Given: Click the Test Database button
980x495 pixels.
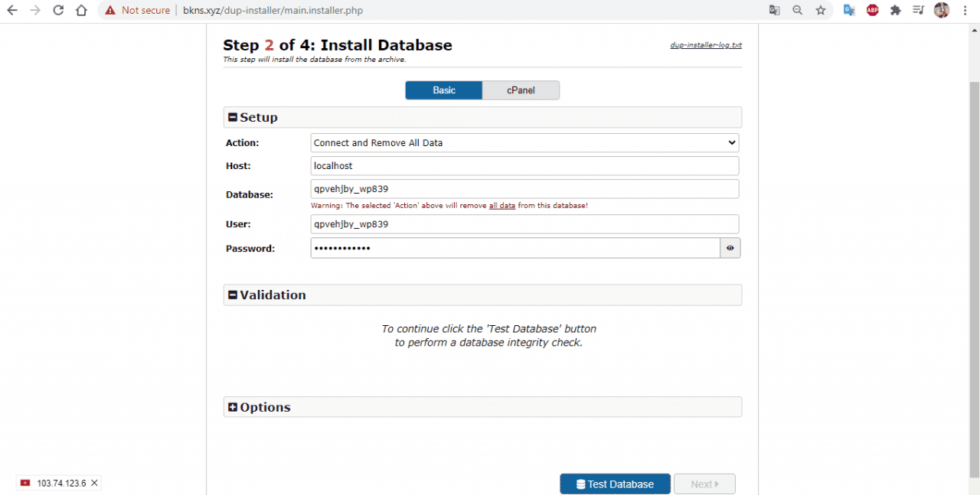Looking at the screenshot, I should click(615, 484).
